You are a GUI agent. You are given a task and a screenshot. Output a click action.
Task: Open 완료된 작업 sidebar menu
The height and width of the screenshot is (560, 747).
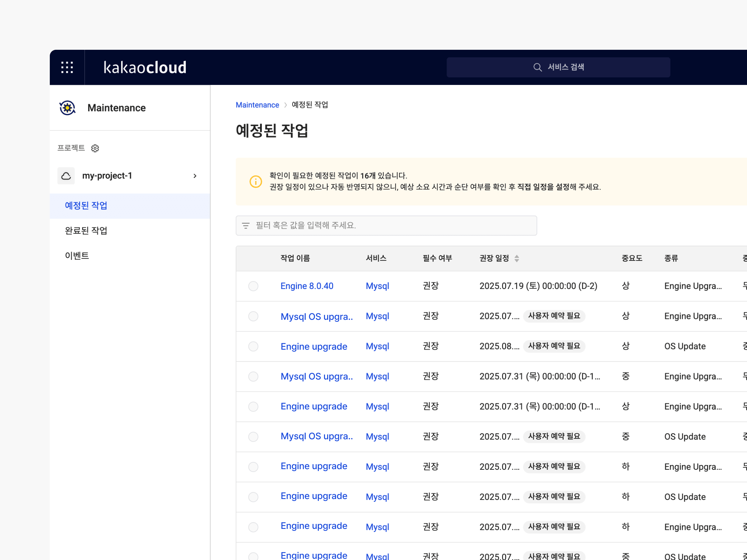(x=130, y=231)
